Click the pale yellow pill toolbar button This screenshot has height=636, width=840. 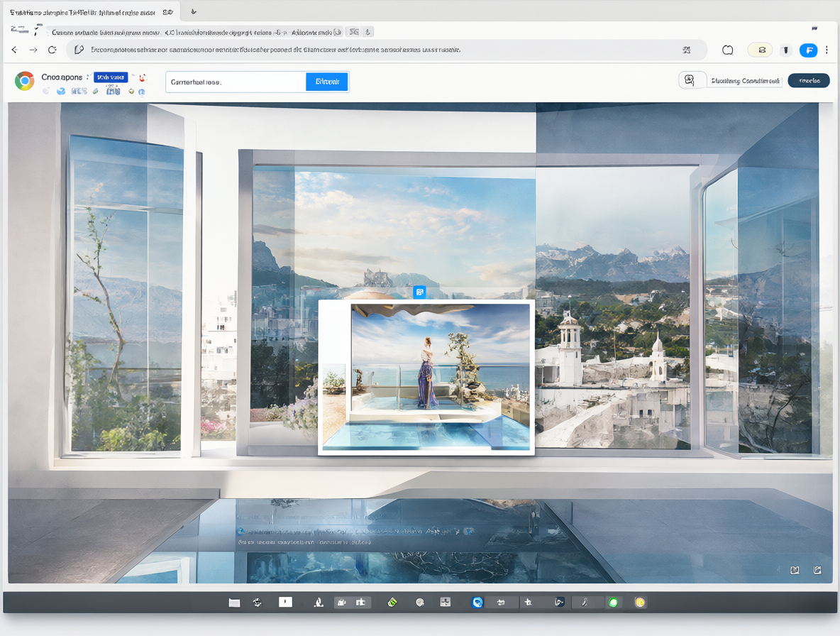point(760,50)
